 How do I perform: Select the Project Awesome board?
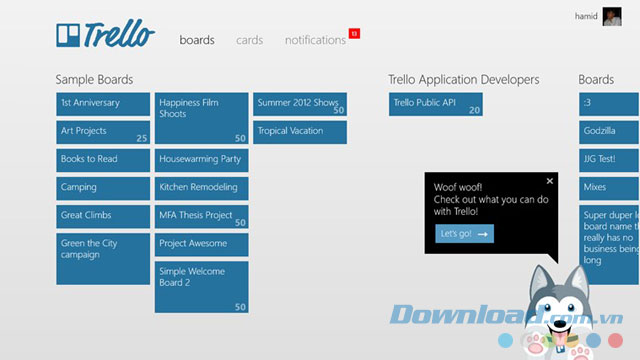coord(201,245)
